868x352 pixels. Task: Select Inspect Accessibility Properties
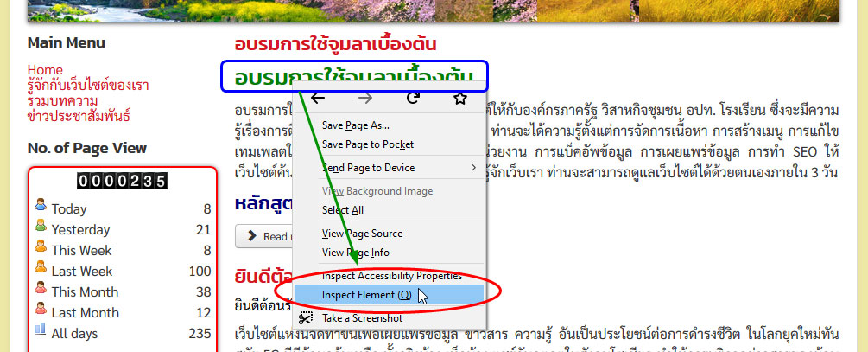[x=391, y=276]
